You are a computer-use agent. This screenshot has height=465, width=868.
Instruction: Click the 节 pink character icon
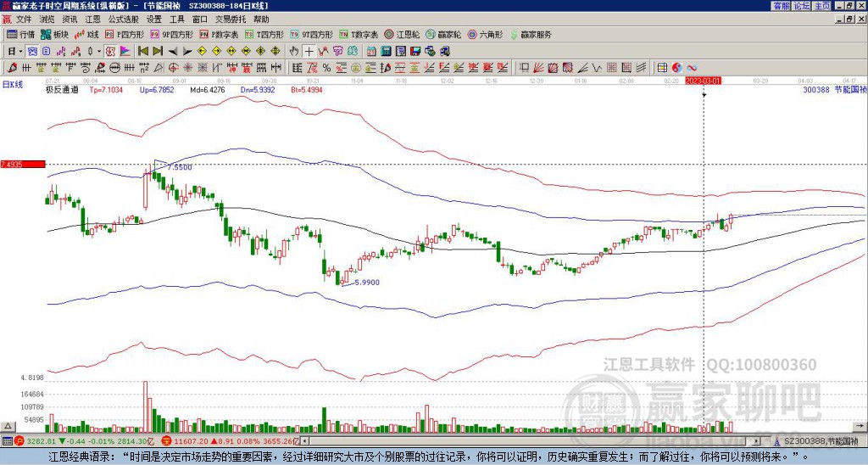point(337,52)
